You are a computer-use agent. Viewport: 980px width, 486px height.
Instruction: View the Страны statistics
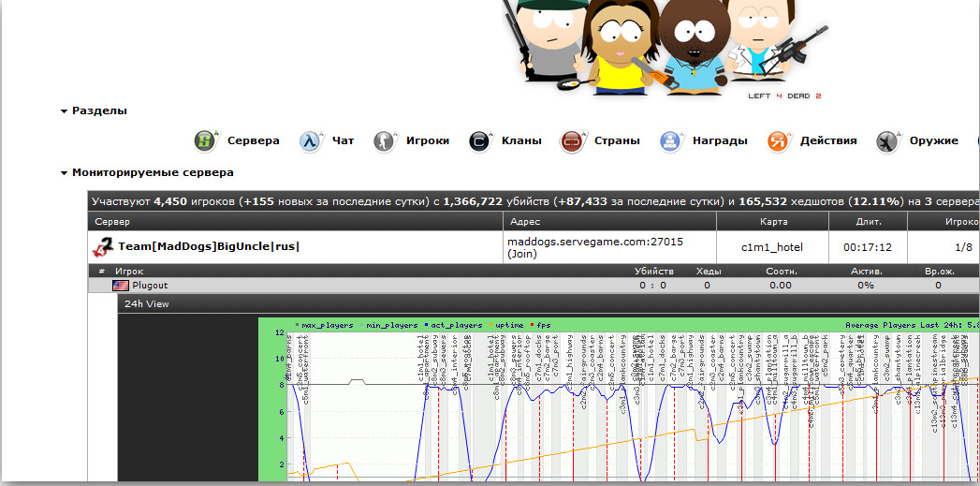(x=617, y=140)
